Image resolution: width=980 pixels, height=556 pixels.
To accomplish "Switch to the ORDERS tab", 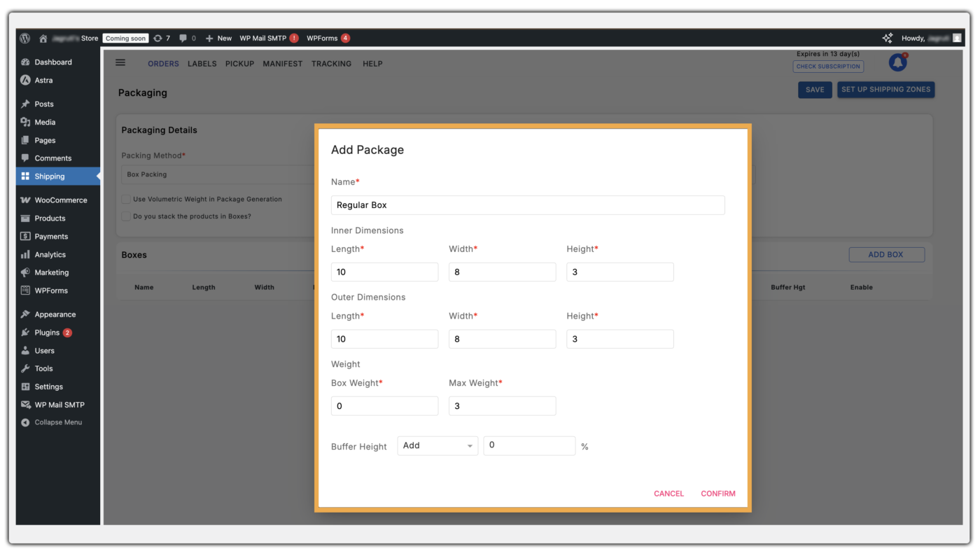I will (x=163, y=64).
